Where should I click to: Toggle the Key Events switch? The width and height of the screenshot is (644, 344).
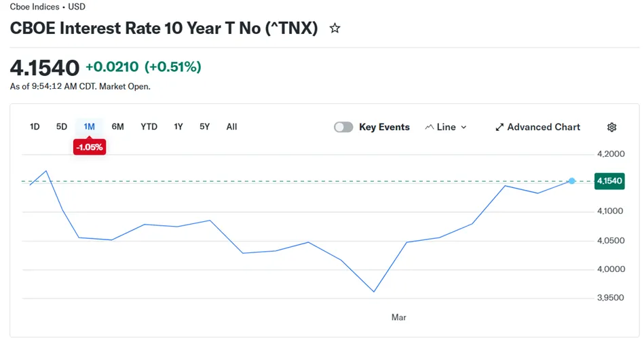tap(343, 127)
